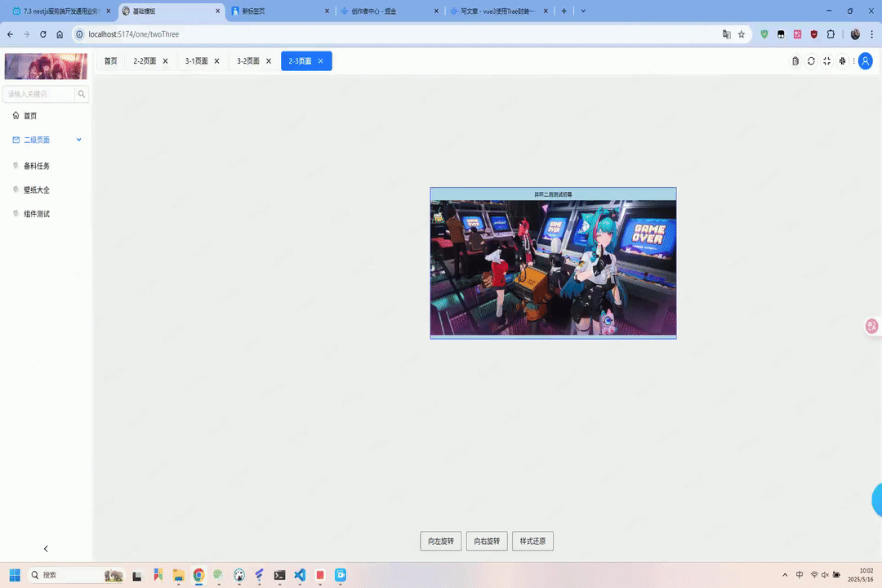The width and height of the screenshot is (882, 588).
Task: Open the blue user avatar menu
Action: [866, 60]
